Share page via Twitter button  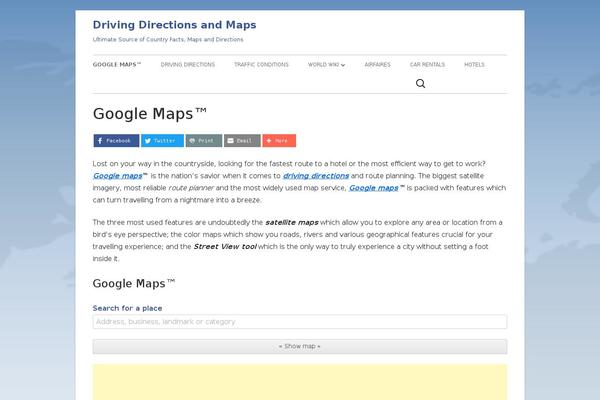[162, 140]
